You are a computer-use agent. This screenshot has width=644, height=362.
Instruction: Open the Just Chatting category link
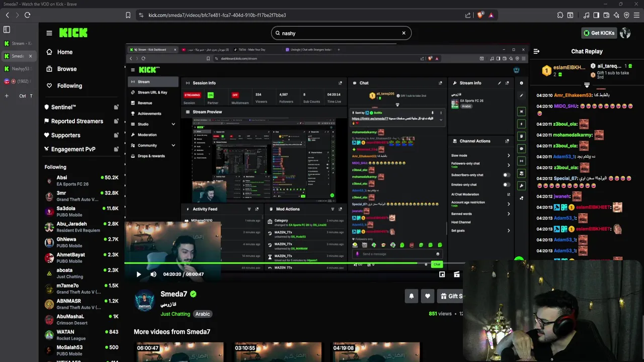[175, 314]
